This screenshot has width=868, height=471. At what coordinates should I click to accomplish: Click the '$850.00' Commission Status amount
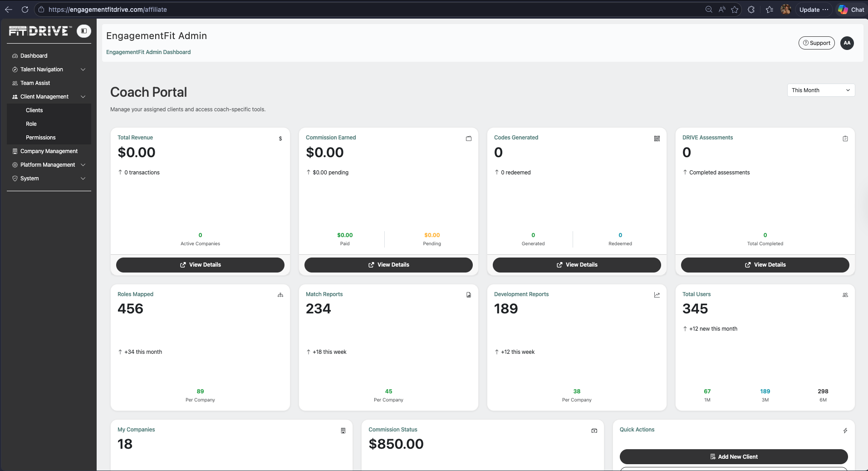click(x=396, y=444)
